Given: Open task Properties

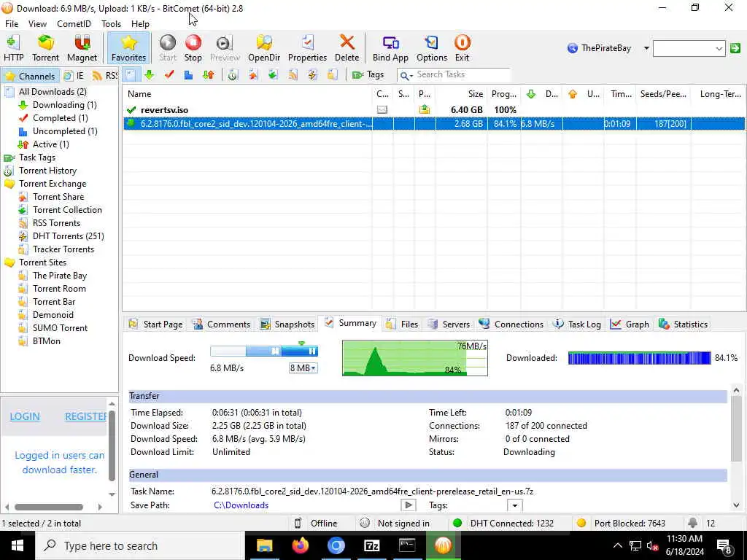Looking at the screenshot, I should [307, 48].
